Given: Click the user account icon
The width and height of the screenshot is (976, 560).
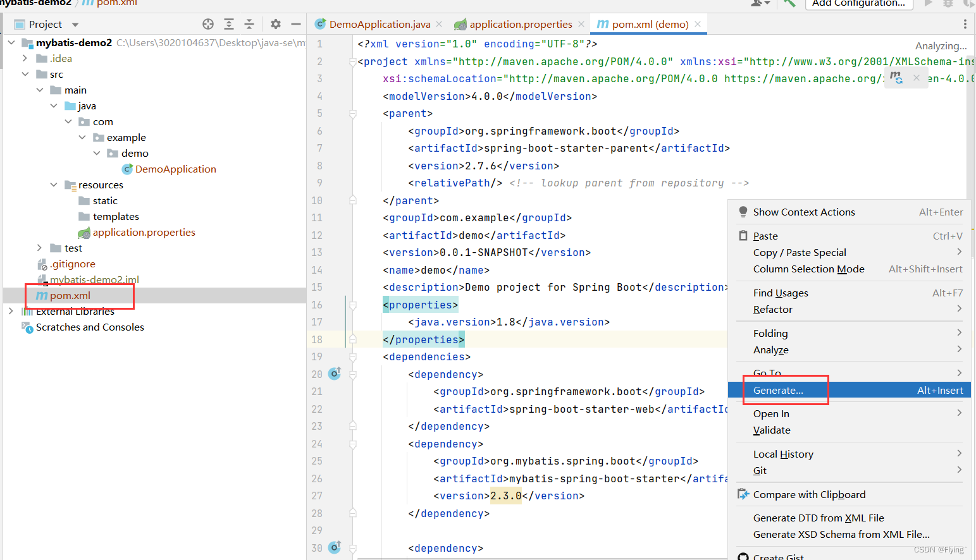Looking at the screenshot, I should 757,3.
